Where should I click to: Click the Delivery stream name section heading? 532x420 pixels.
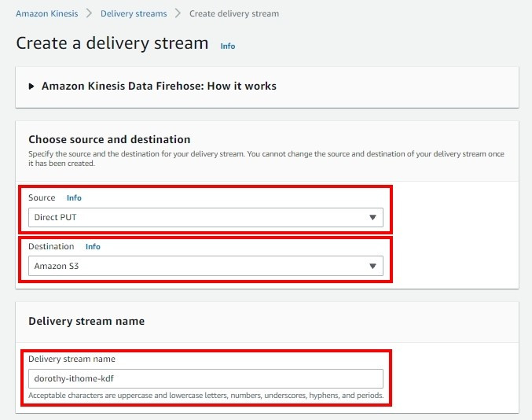pos(86,321)
